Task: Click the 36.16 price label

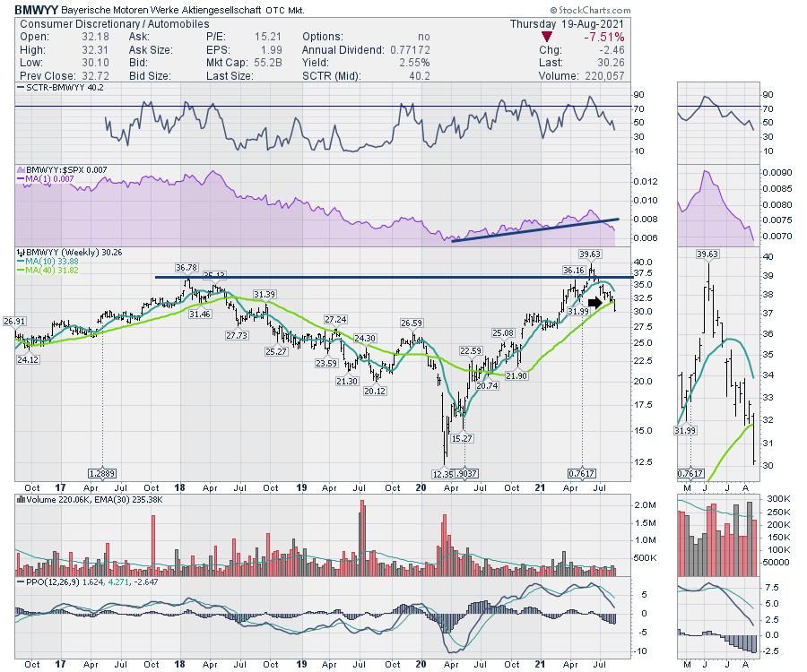Action: coord(573,270)
